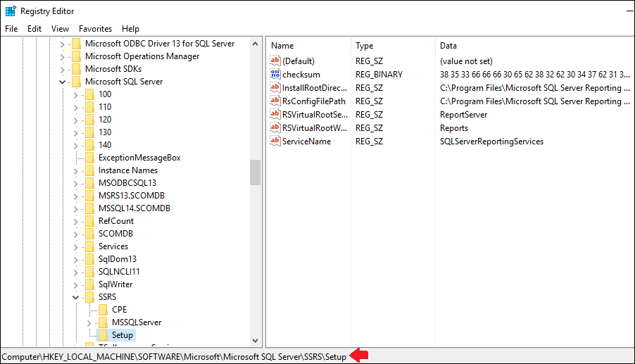635x364 pixels.
Task: Open the View menu
Action: click(x=60, y=29)
